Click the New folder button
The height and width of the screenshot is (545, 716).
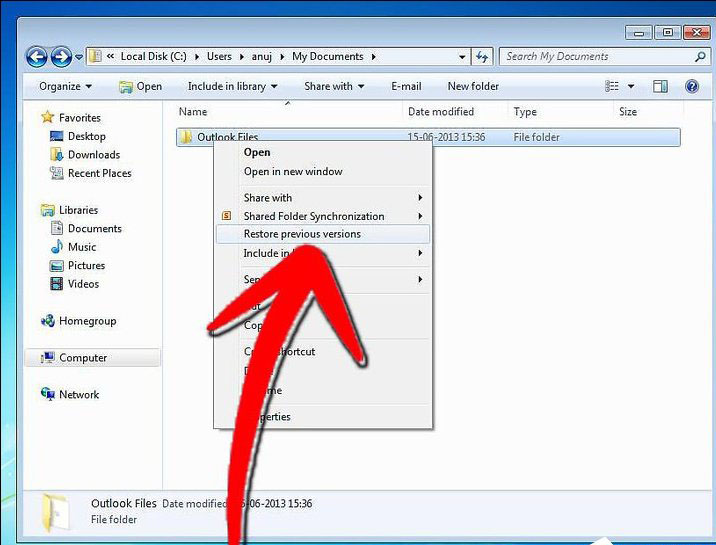pos(473,86)
